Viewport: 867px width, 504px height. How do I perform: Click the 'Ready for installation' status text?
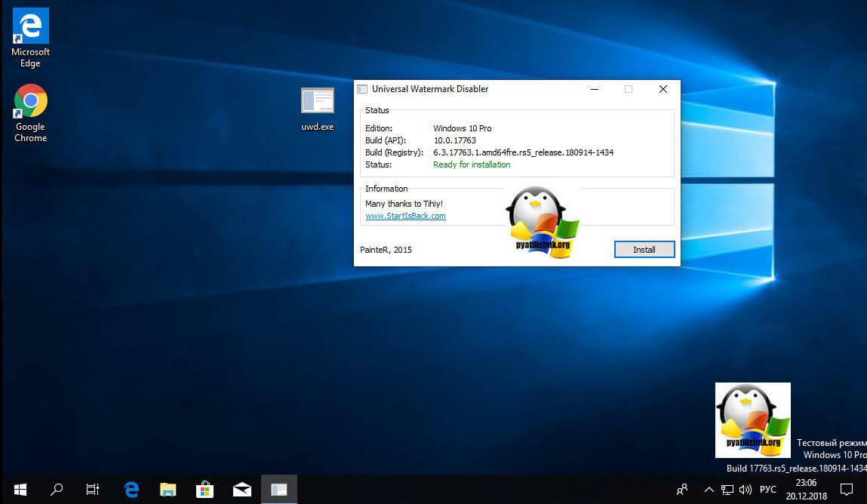tap(472, 164)
